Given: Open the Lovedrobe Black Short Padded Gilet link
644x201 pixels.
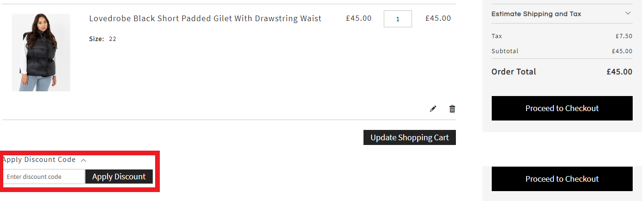Looking at the screenshot, I should click(x=205, y=18).
